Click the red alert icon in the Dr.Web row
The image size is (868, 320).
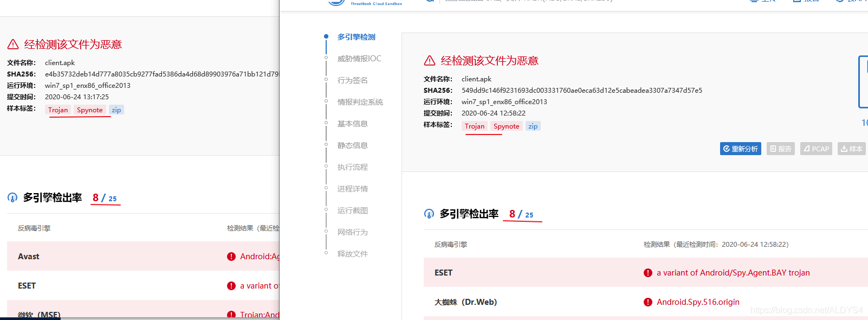648,302
